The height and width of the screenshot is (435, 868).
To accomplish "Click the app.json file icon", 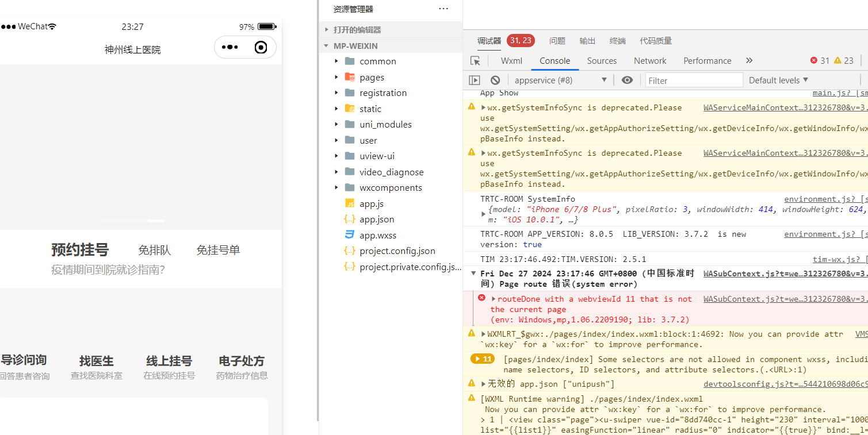I will click(350, 219).
